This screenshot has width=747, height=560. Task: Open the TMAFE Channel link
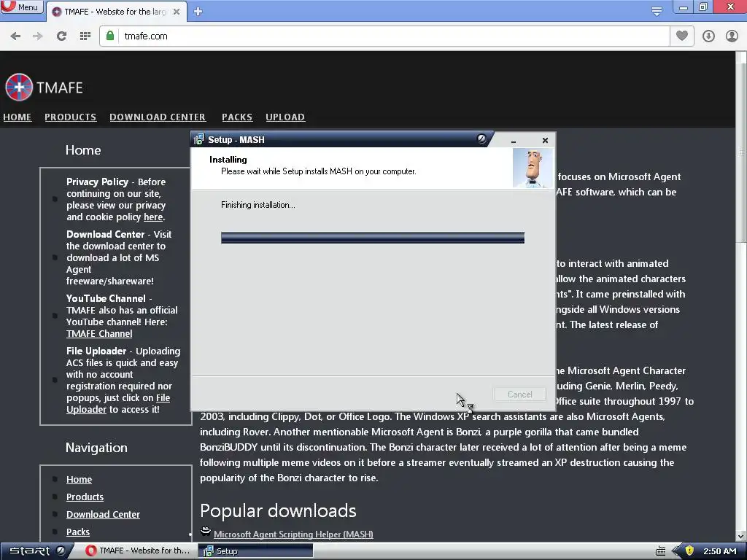pos(99,334)
